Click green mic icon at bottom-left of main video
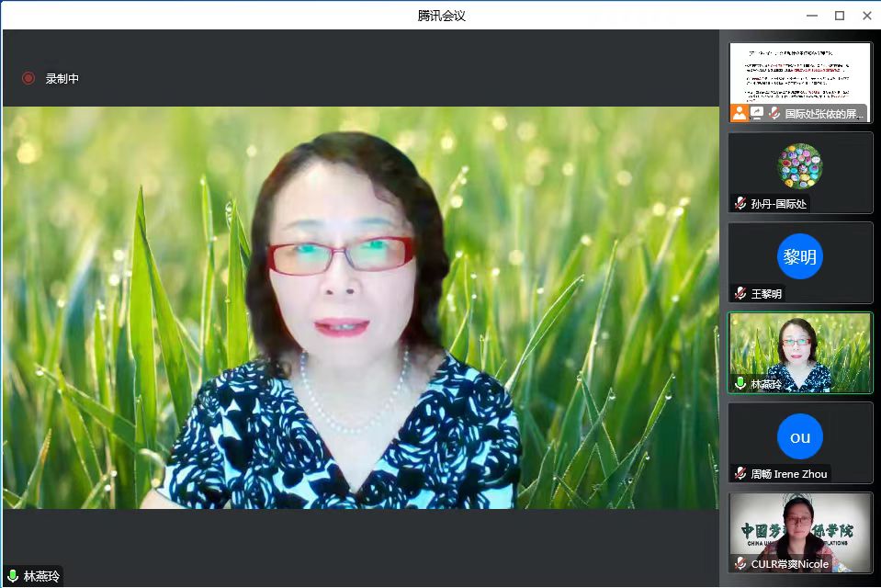The height and width of the screenshot is (588, 881). coord(13,576)
